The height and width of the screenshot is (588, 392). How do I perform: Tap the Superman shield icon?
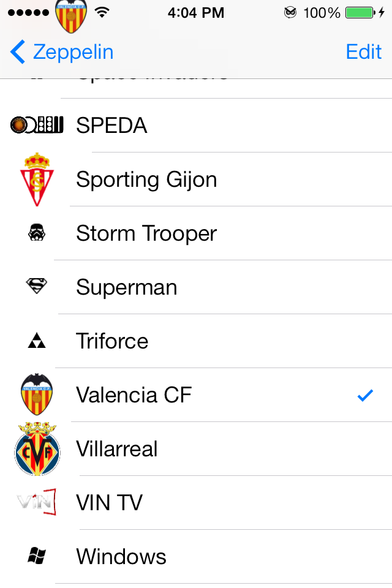[x=37, y=286]
